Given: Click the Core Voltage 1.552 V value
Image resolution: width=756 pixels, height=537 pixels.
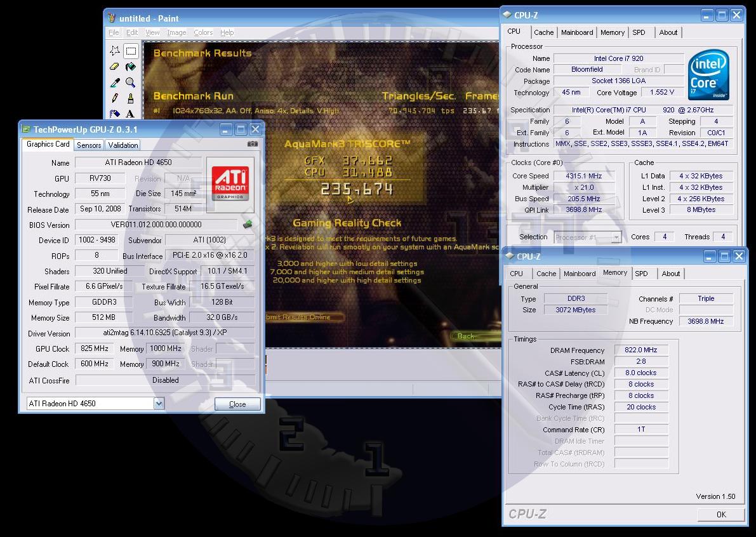Looking at the screenshot, I should tap(662, 92).
